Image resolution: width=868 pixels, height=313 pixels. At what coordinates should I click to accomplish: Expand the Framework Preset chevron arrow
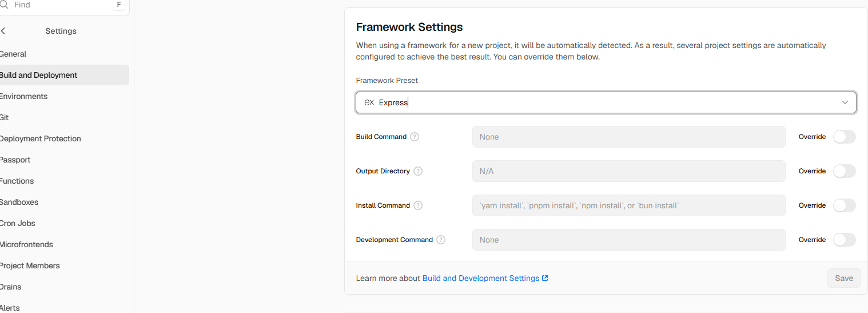(x=845, y=102)
